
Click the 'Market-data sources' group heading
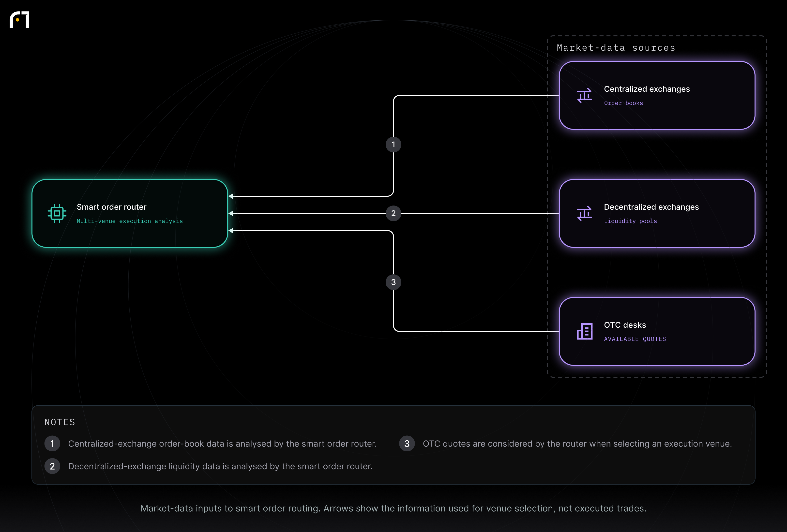(x=616, y=48)
